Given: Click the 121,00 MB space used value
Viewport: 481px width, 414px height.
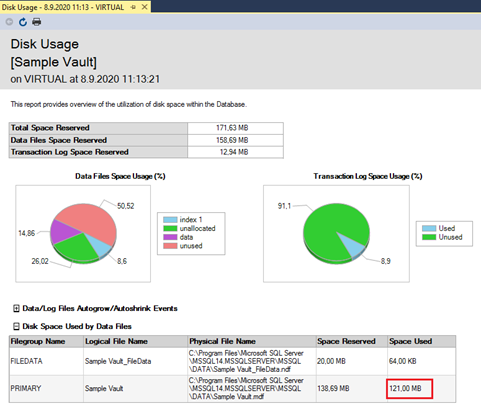Looking at the screenshot, I should pos(405,389).
